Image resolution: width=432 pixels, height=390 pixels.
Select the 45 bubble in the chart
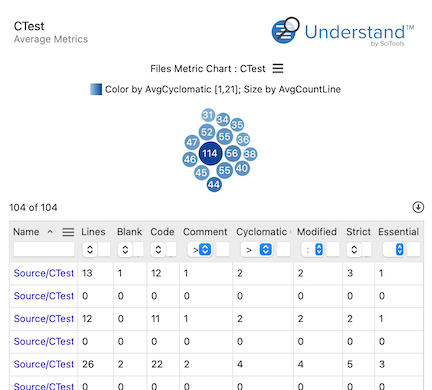pos(201,173)
